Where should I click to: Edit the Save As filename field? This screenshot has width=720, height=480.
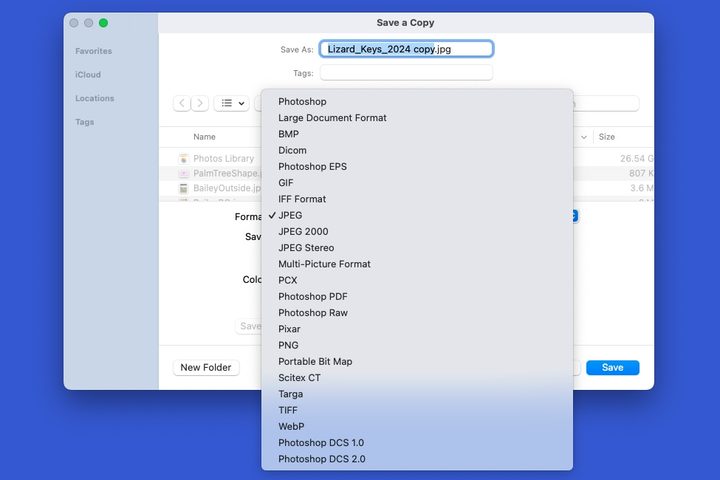coord(406,49)
